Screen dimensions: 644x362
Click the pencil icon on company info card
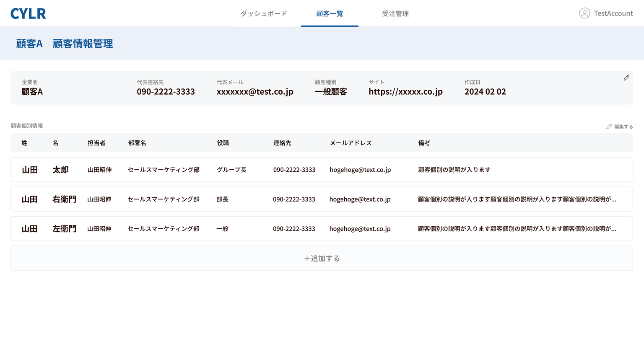coord(626,78)
